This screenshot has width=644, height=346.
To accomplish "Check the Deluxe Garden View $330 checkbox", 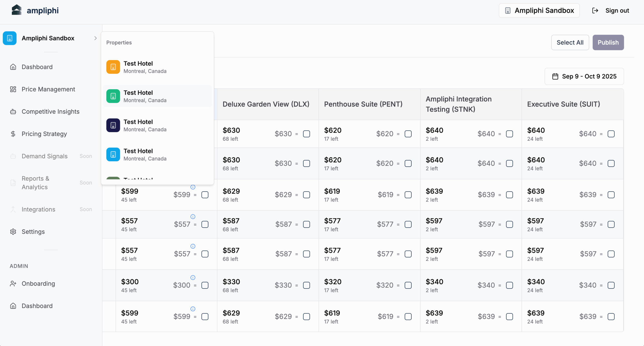I will point(306,285).
